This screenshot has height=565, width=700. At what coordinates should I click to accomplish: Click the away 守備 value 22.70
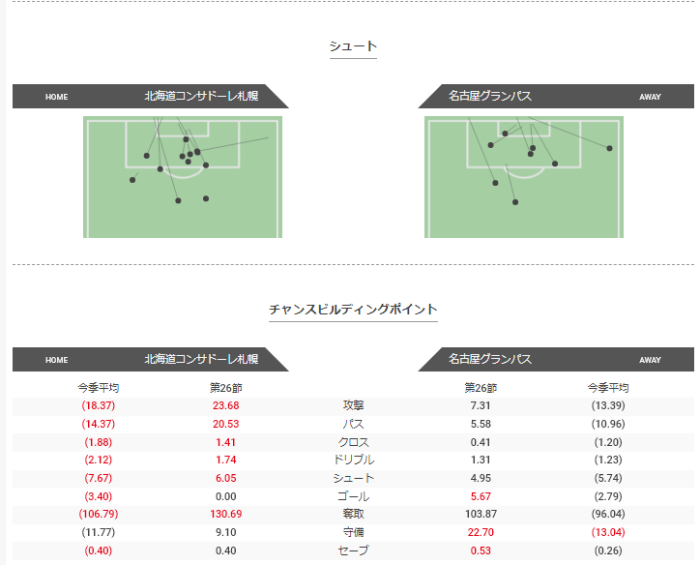coord(481,532)
